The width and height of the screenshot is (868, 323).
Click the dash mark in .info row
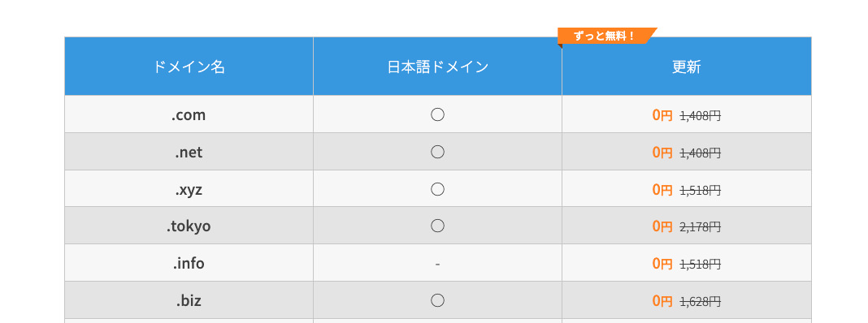tap(437, 264)
